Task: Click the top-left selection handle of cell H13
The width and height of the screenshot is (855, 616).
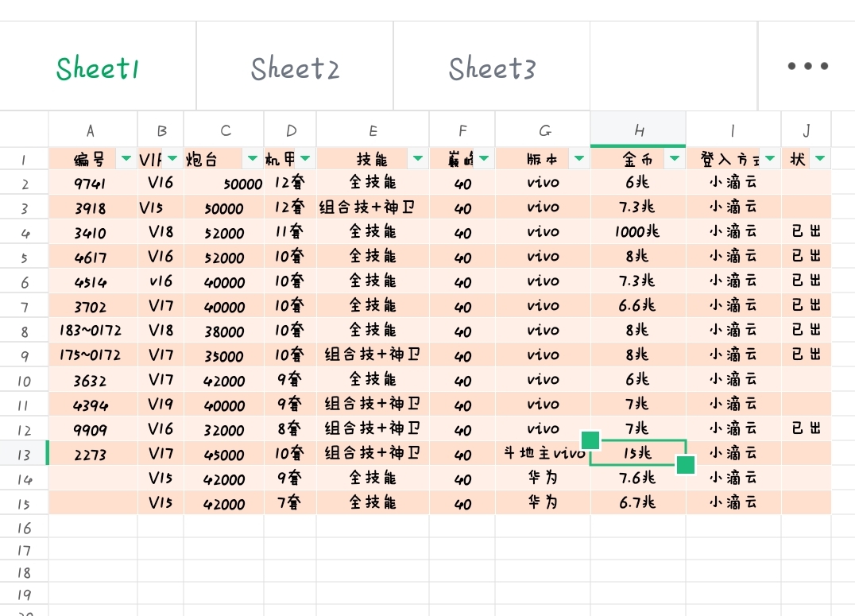Action: [x=590, y=440]
